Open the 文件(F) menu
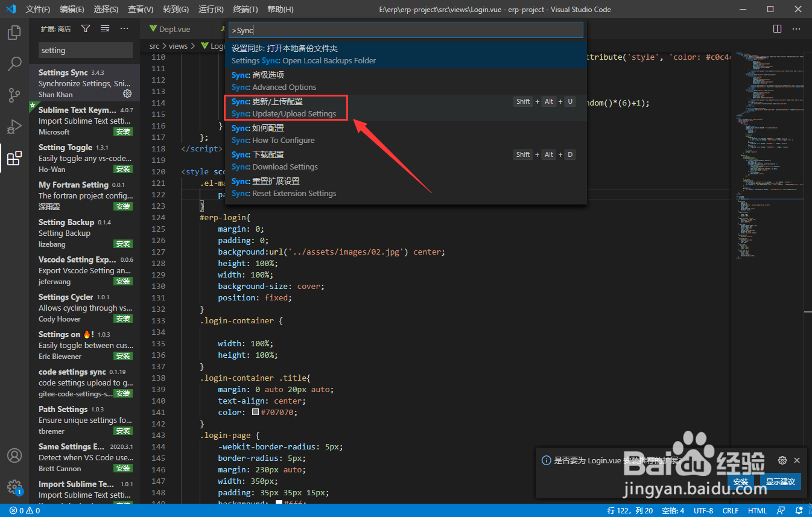The height and width of the screenshot is (517, 812). click(x=38, y=10)
